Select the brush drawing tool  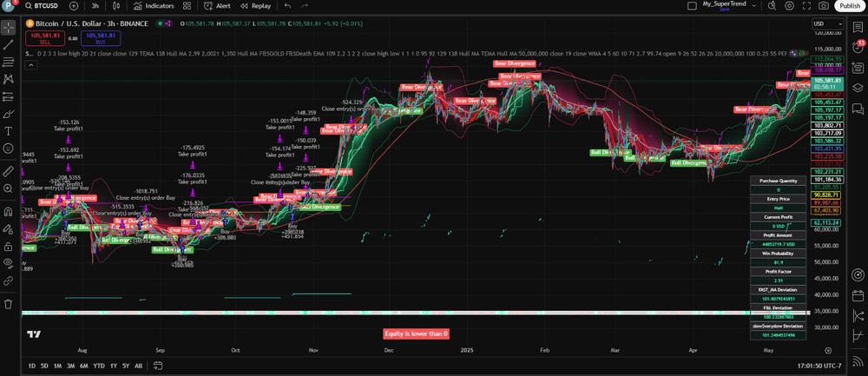[x=9, y=114]
